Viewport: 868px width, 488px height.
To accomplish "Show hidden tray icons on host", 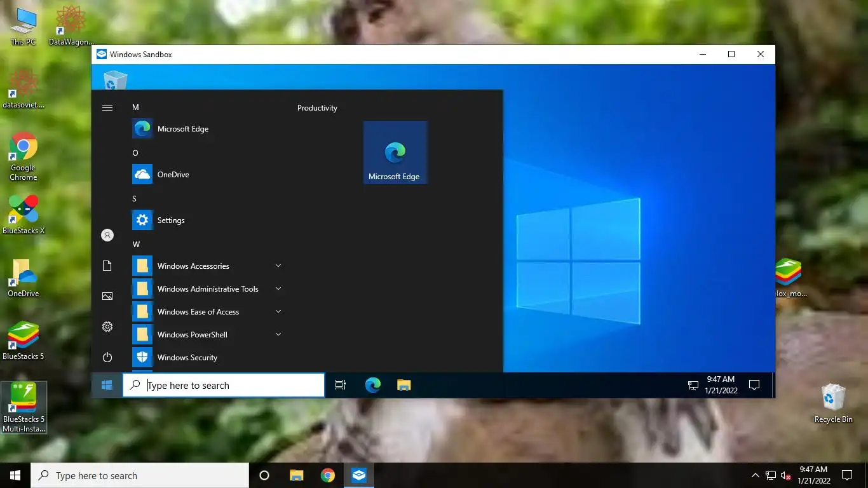I will [x=755, y=475].
